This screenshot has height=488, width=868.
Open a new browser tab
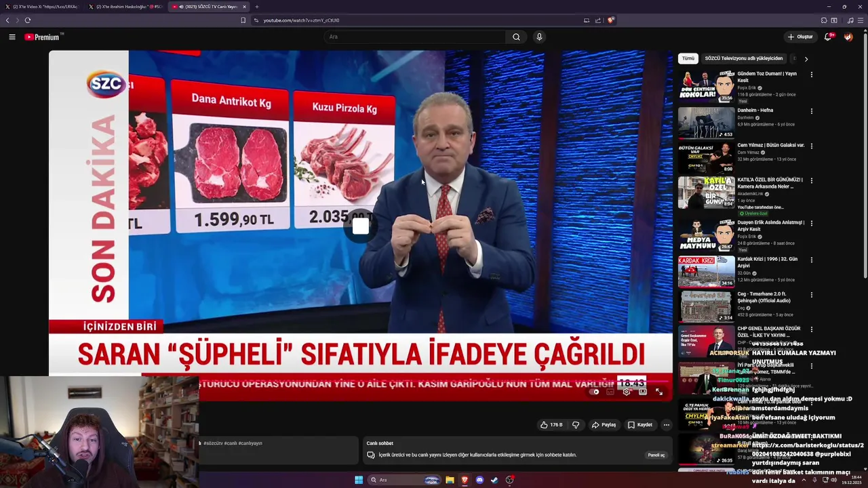[256, 7]
